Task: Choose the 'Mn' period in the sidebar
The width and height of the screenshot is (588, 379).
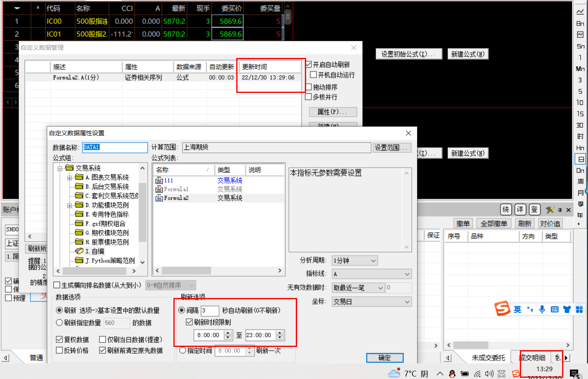Action: [x=580, y=69]
